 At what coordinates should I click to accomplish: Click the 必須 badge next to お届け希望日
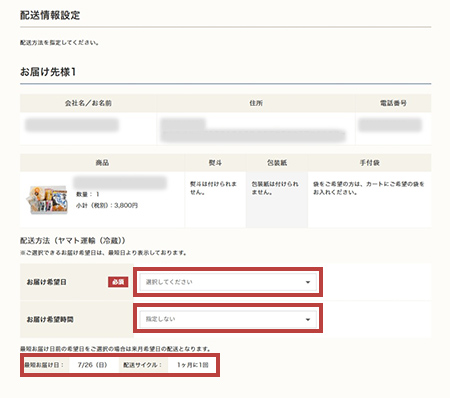118,282
